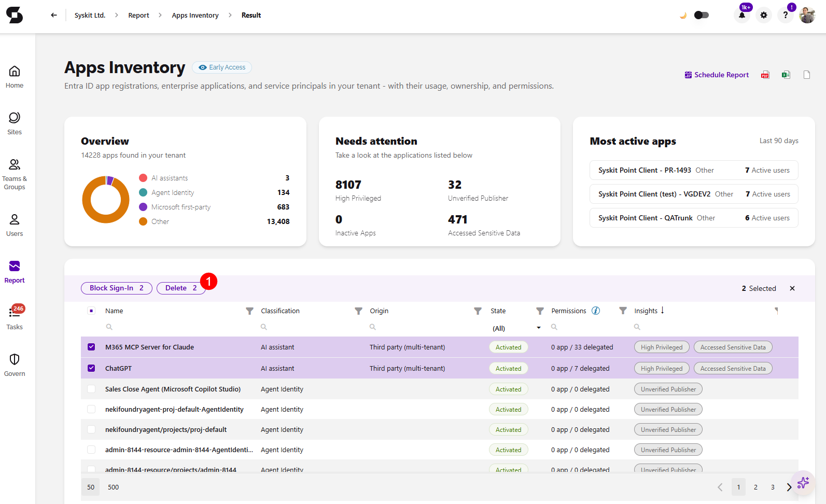Click the orange donut chart
Viewport: 826px width, 504px height.
[106, 200]
